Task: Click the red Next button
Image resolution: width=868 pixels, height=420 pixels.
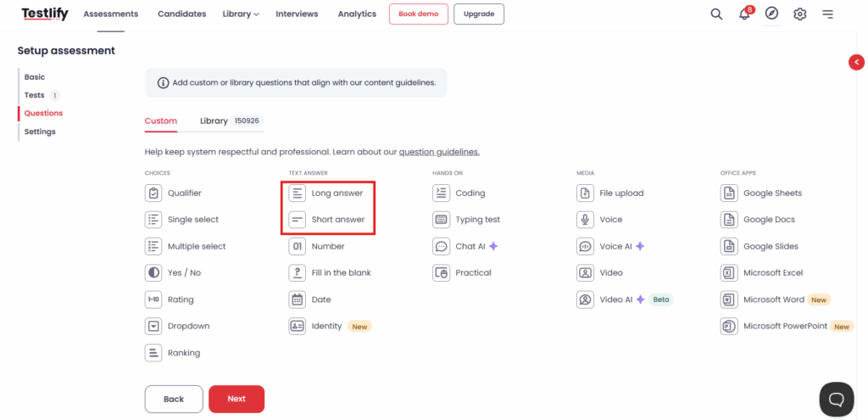Action: 236,399
